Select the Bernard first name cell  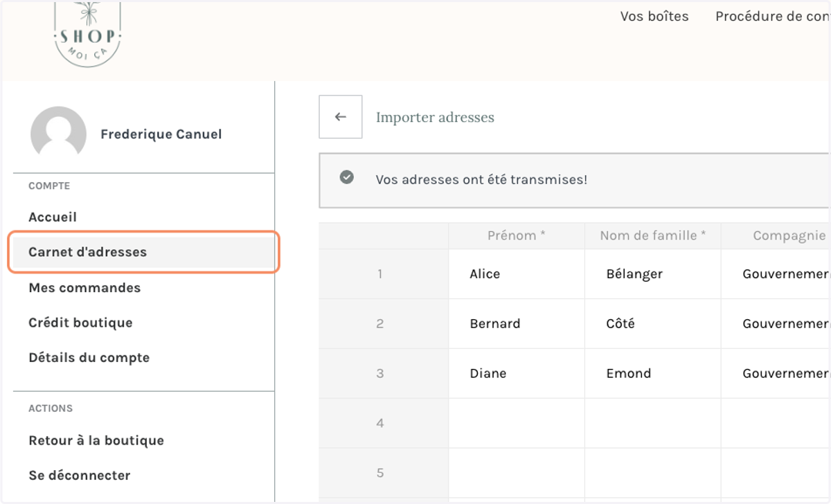(x=517, y=324)
